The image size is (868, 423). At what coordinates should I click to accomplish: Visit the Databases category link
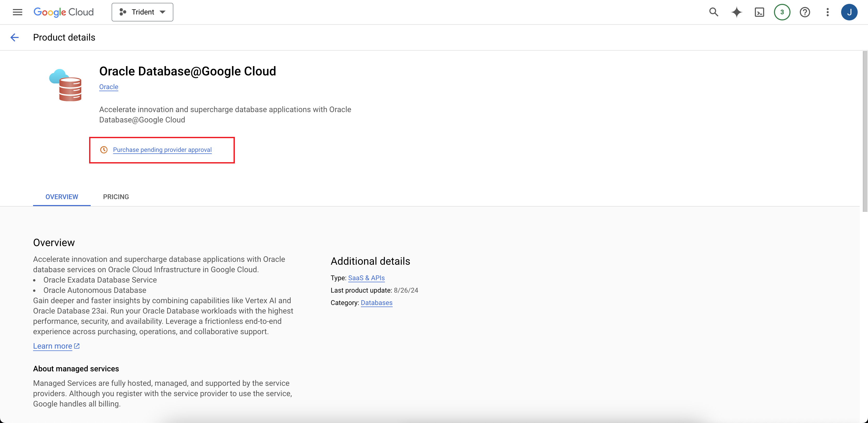pos(376,303)
